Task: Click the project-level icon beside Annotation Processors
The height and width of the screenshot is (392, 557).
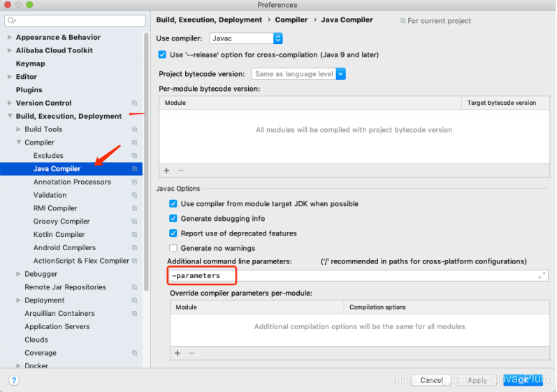Action: tap(135, 182)
